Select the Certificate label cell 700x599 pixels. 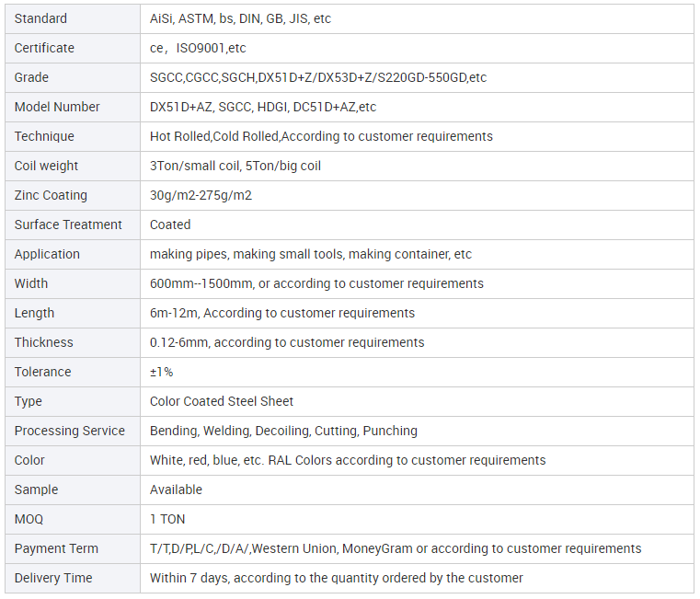(x=44, y=48)
